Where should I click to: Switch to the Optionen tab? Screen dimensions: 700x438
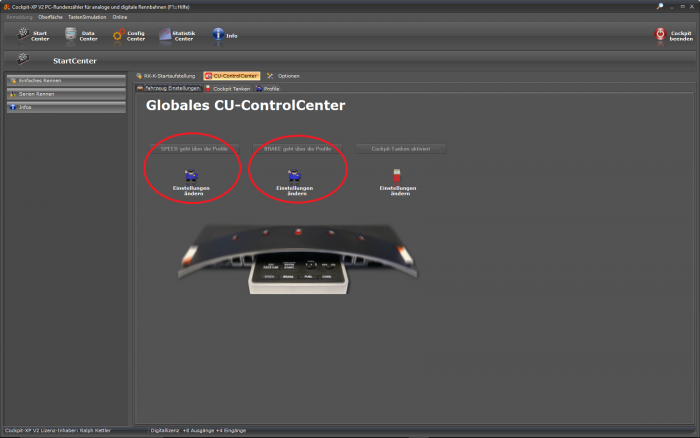(283, 76)
